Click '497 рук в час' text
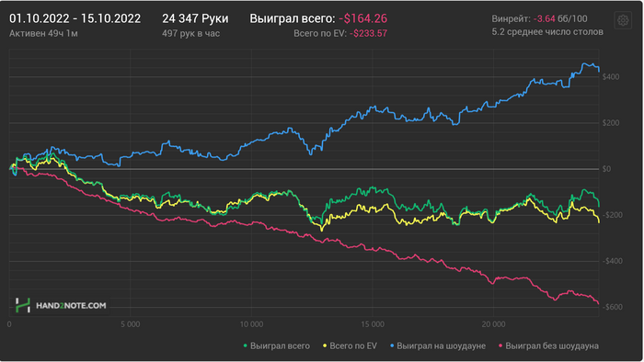644x362 pixels. point(190,34)
